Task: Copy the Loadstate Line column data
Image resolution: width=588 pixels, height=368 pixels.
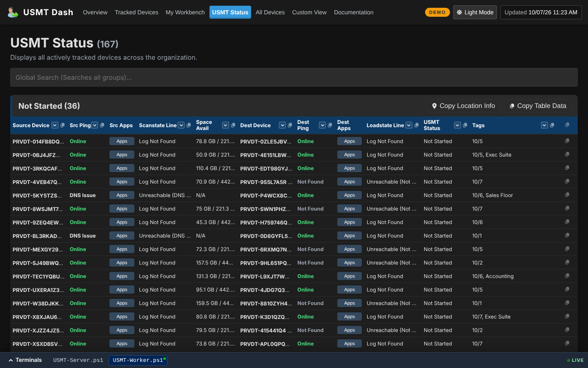Action: coord(416,125)
